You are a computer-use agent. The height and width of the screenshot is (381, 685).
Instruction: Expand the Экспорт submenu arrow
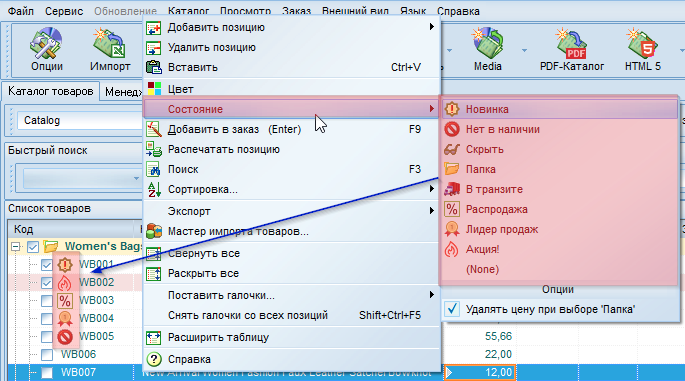[x=432, y=211]
